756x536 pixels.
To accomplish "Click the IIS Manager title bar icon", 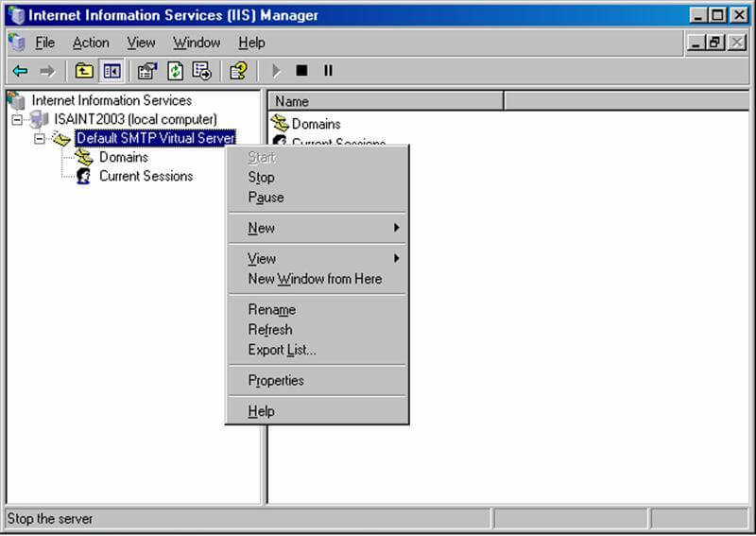I will point(16,15).
